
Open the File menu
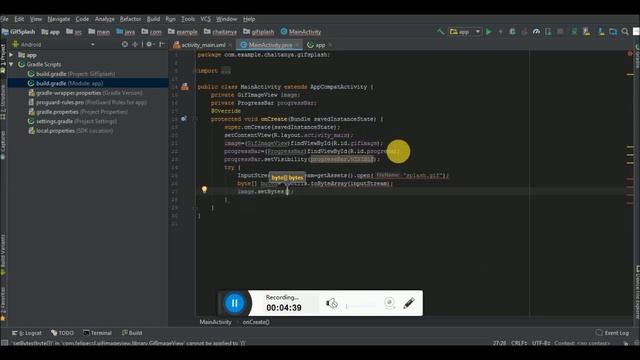[x=4, y=19]
